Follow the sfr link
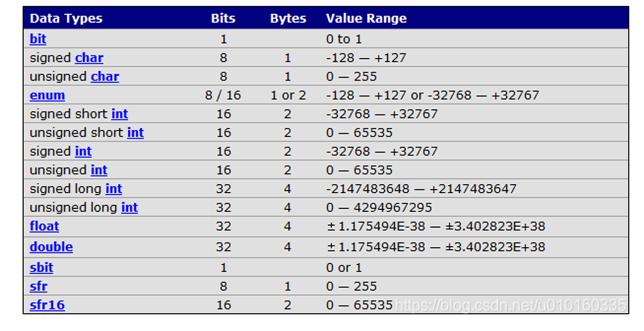This screenshot has width=644, height=331. (38, 287)
